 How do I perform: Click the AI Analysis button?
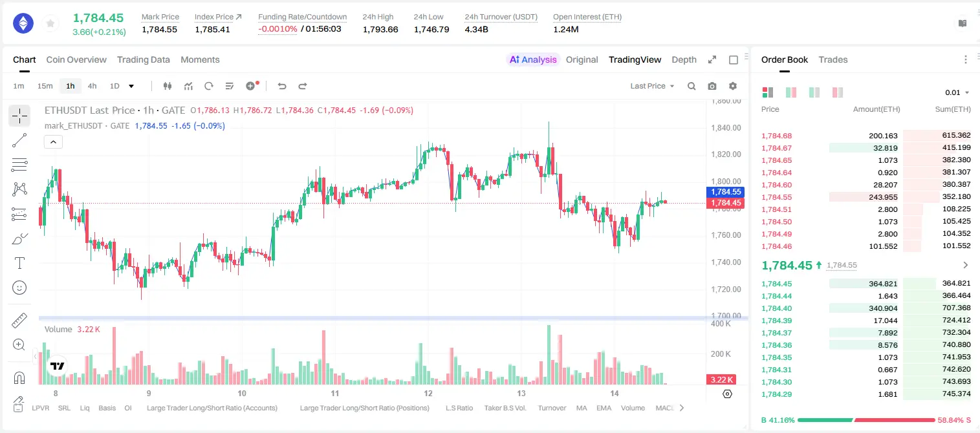coord(533,59)
